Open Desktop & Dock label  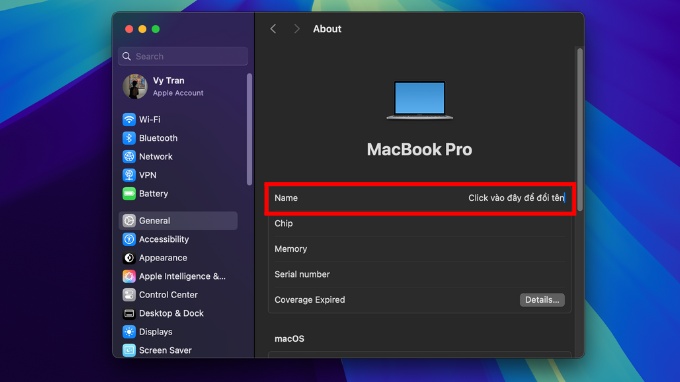[171, 313]
